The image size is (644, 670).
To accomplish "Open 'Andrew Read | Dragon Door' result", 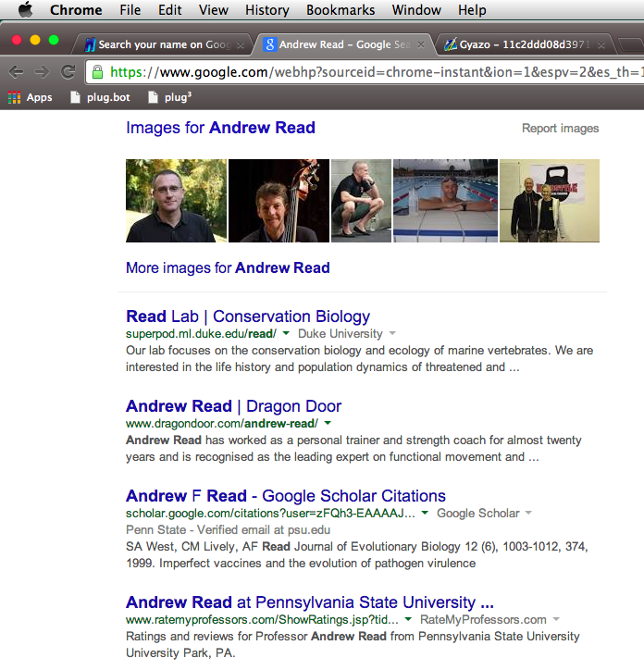I will (234, 406).
